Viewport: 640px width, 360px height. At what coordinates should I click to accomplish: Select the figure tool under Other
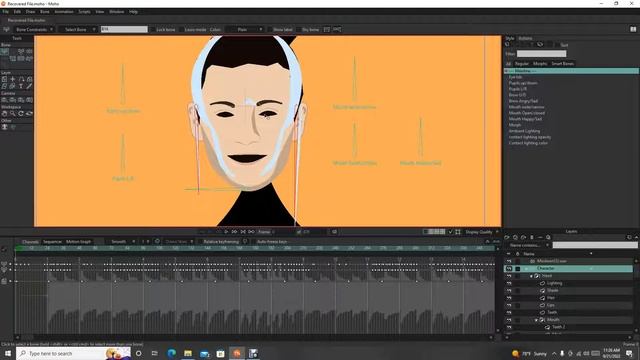point(4,127)
